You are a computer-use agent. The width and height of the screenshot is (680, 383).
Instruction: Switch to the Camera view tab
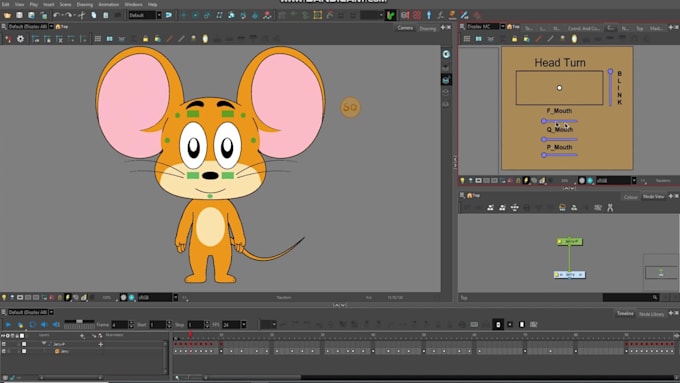[x=405, y=28]
